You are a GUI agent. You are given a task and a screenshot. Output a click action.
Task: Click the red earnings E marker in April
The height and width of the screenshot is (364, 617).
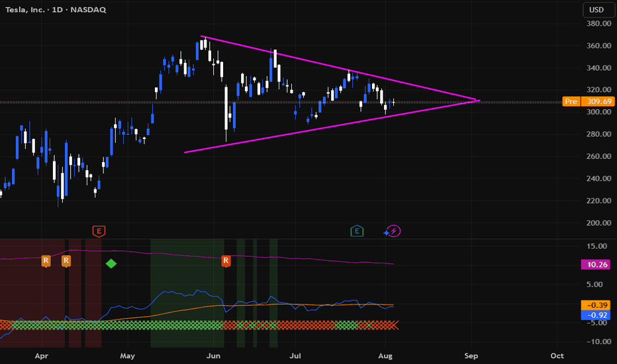click(x=99, y=232)
